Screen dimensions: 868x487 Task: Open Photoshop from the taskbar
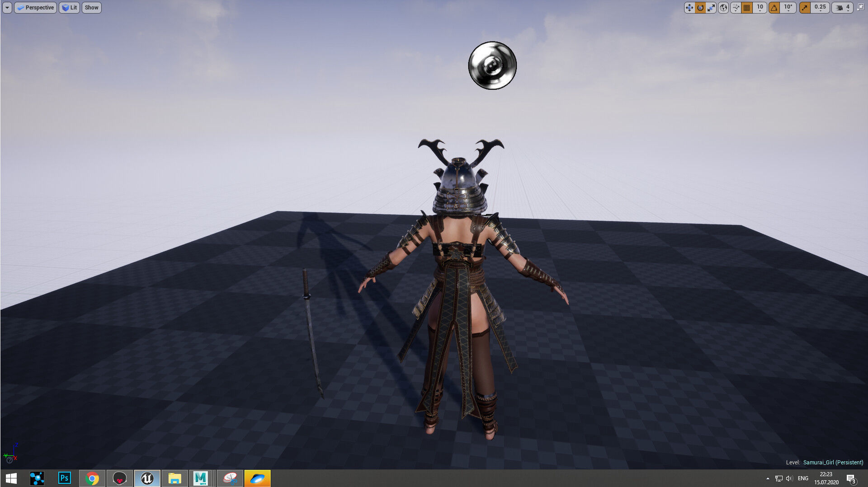click(x=65, y=478)
